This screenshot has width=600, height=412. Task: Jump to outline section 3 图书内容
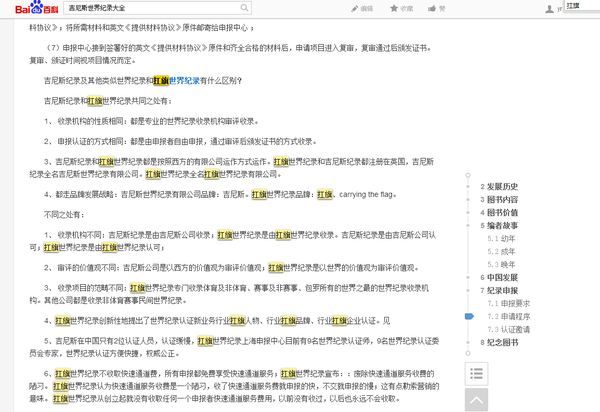[499, 200]
